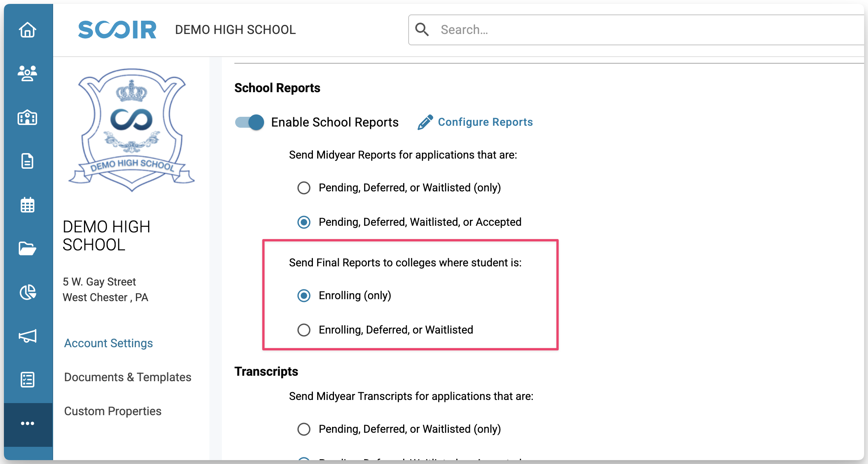This screenshot has height=464, width=868.
Task: Open the checklist icon in sidebar
Action: tap(27, 380)
